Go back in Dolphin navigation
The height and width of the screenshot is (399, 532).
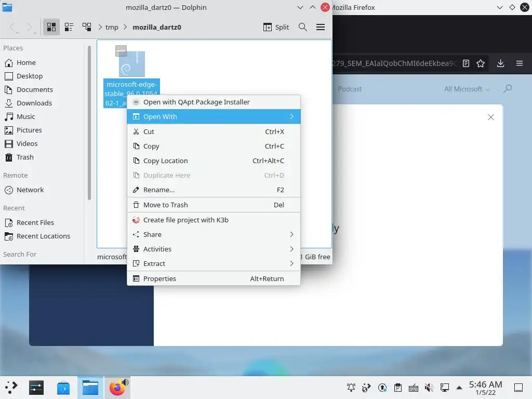tap(13, 27)
